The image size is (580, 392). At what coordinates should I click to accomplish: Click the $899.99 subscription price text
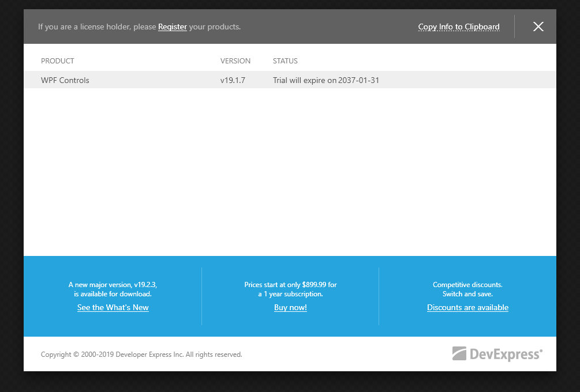290,289
